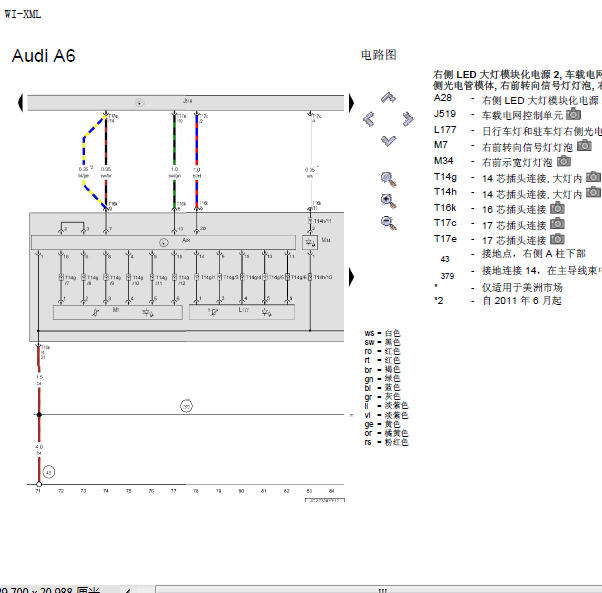Open the camera photo for T17e
This screenshot has height=593, width=602.
(x=557, y=239)
